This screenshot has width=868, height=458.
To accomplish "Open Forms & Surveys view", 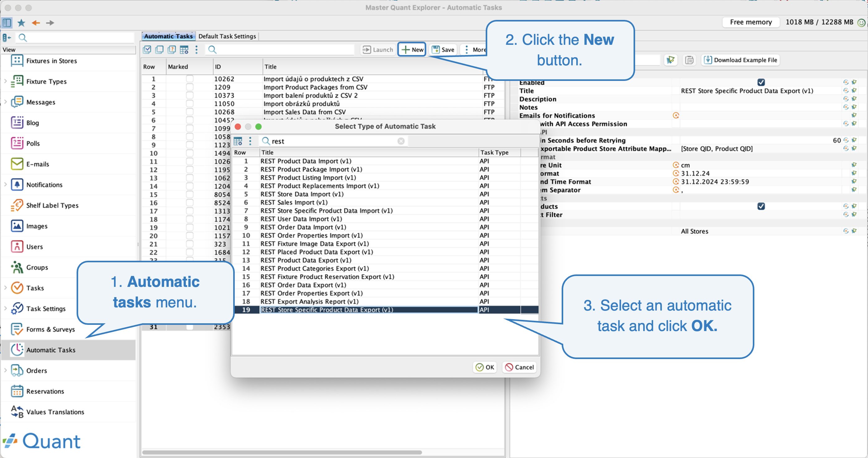I will click(50, 329).
